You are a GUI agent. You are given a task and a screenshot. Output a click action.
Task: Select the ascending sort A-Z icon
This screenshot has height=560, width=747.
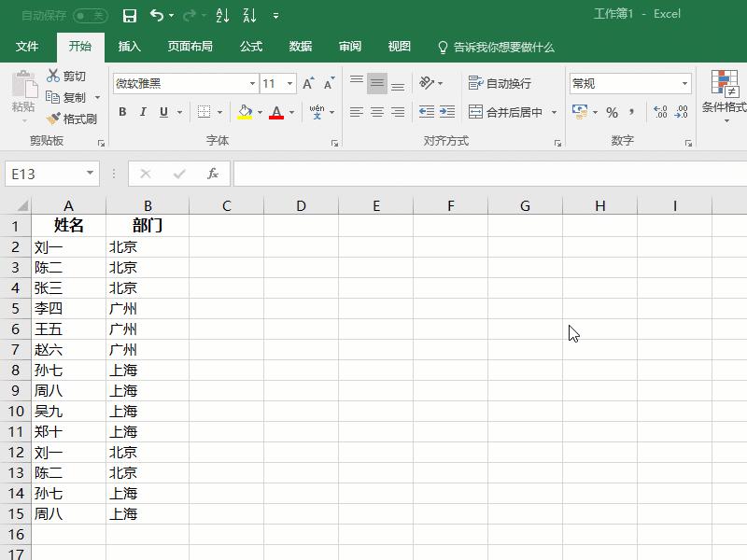tap(223, 15)
